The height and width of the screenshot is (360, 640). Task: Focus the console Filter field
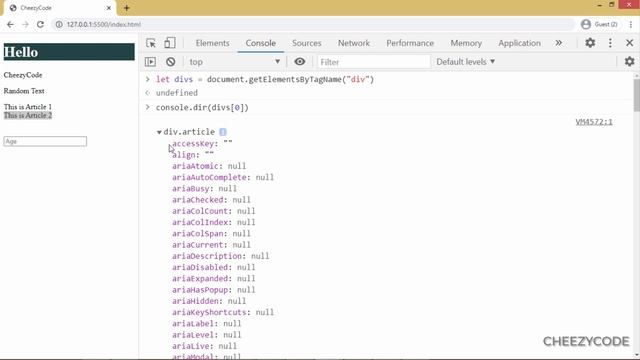pyautogui.click(x=373, y=62)
